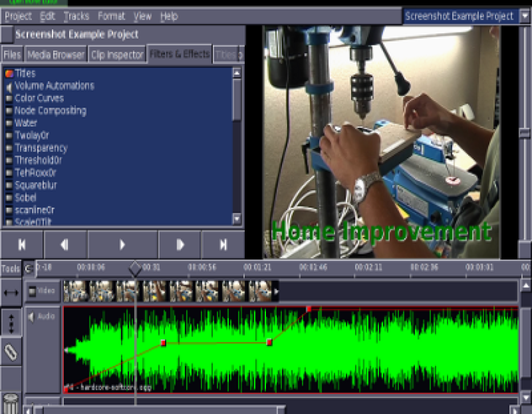Expand the project selector dropdown arrow
Image resolution: width=532 pixels, height=414 pixels.
tap(525, 16)
